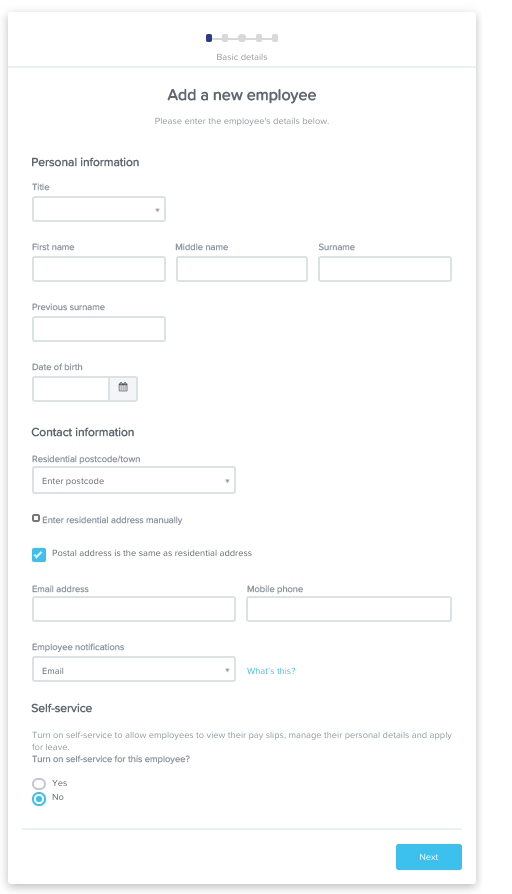Choose Yes for self-service
Screen dimensions: 512x894
(x=39, y=784)
